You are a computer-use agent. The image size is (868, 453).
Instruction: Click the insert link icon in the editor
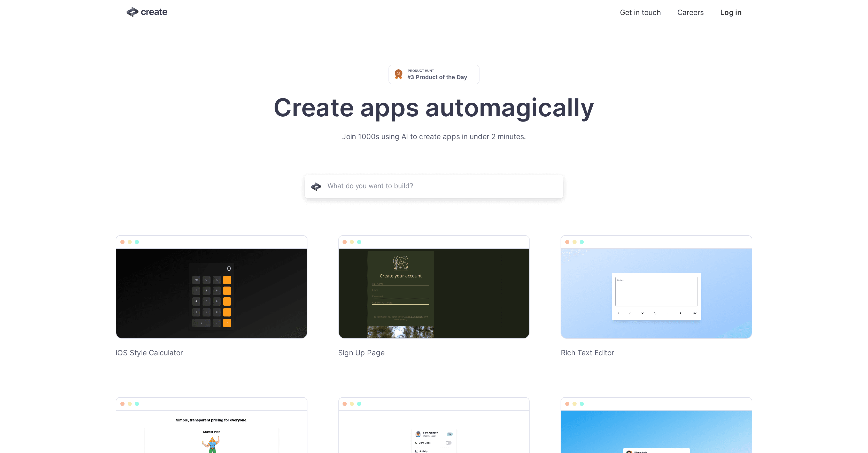[694, 313]
